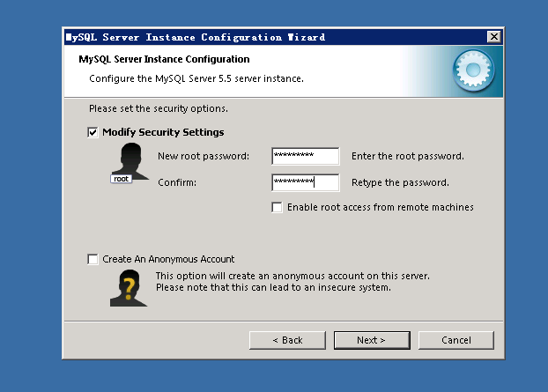548x392 pixels.
Task: Click the anonymous user question-mark icon
Action: coord(128,287)
